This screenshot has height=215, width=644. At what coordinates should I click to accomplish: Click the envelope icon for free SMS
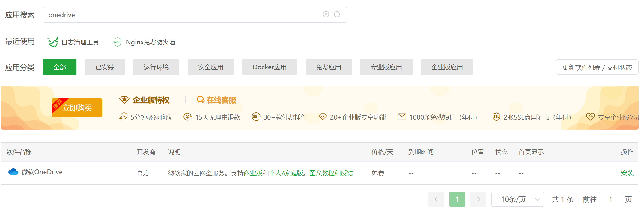(x=402, y=117)
